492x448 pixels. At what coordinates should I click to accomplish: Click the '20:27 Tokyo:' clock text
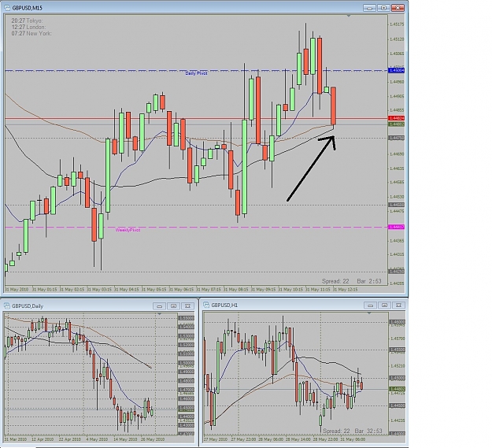(x=27, y=20)
